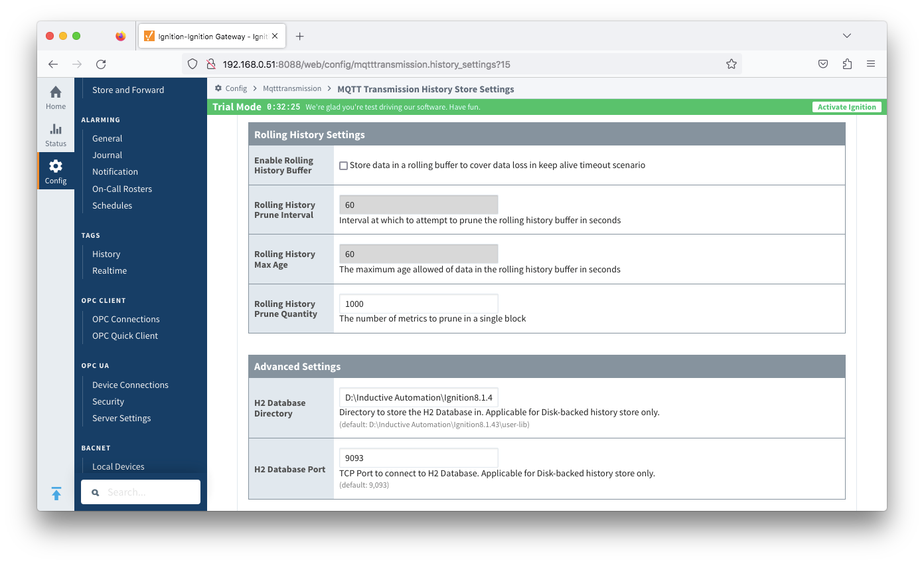Viewport: 924px width, 564px height.
Task: Open Alarming General settings
Action: pyautogui.click(x=108, y=138)
